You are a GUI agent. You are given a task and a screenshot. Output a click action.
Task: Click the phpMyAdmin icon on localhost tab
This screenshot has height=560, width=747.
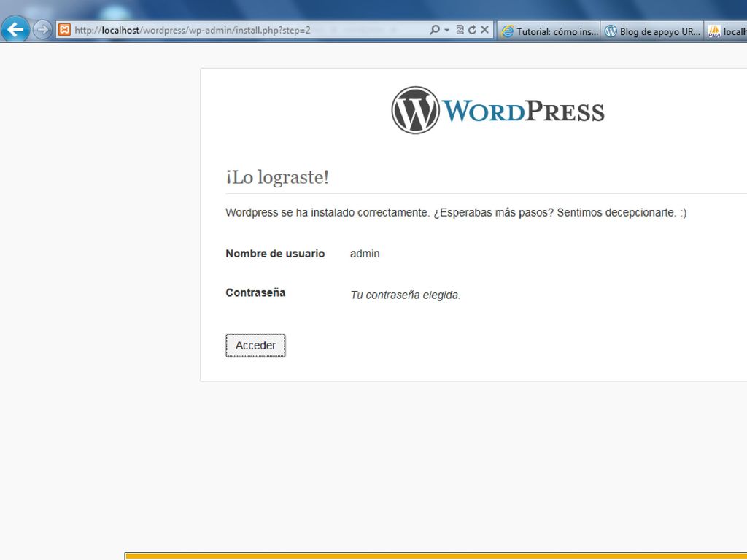click(714, 31)
